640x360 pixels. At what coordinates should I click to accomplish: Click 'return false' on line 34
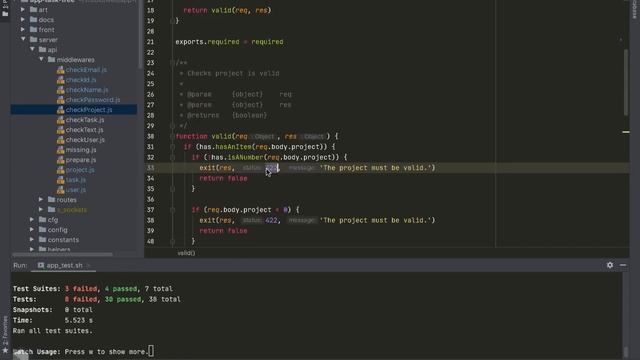pyautogui.click(x=223, y=178)
